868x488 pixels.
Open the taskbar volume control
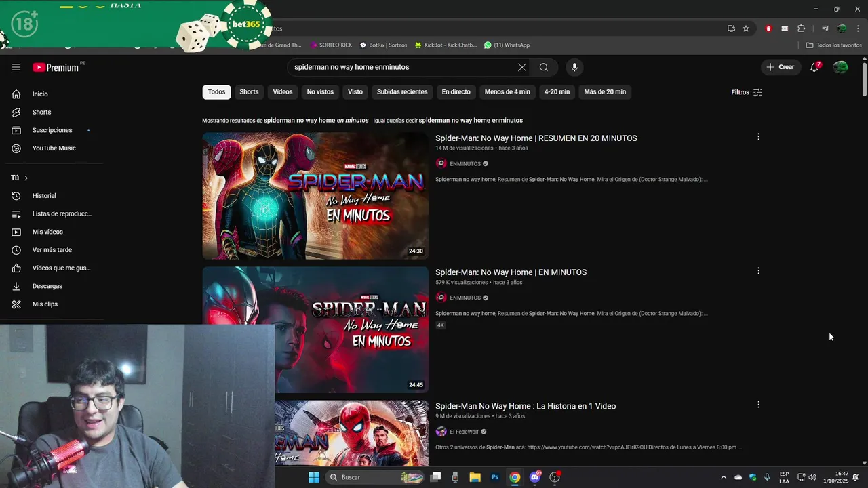[x=812, y=477]
